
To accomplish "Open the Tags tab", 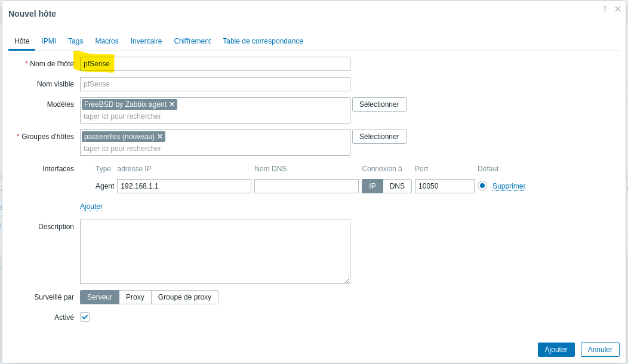I will pos(76,41).
